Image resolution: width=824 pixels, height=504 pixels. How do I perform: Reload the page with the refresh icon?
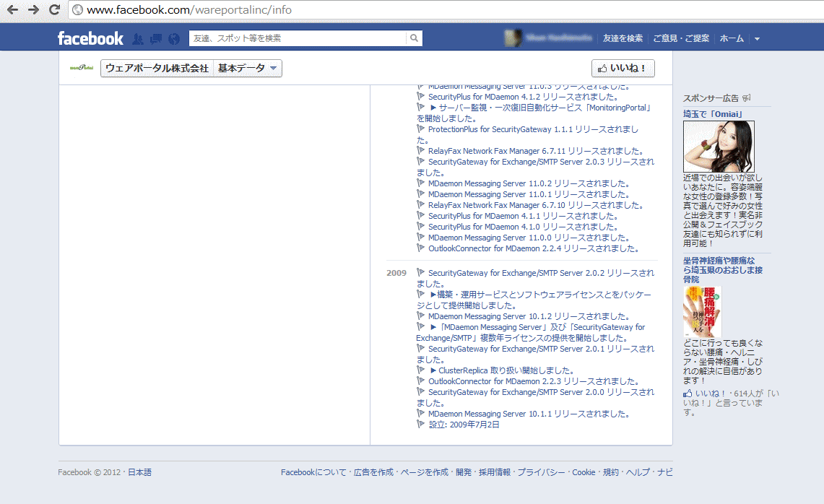click(54, 9)
